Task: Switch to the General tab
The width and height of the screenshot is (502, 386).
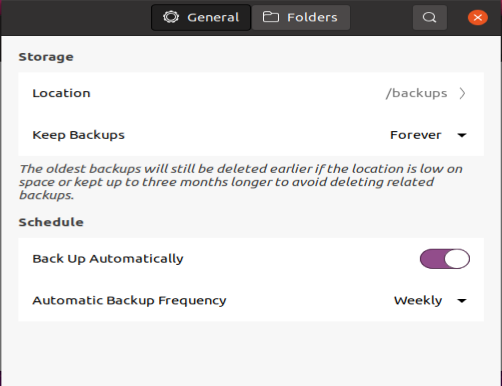Action: pyautogui.click(x=201, y=17)
